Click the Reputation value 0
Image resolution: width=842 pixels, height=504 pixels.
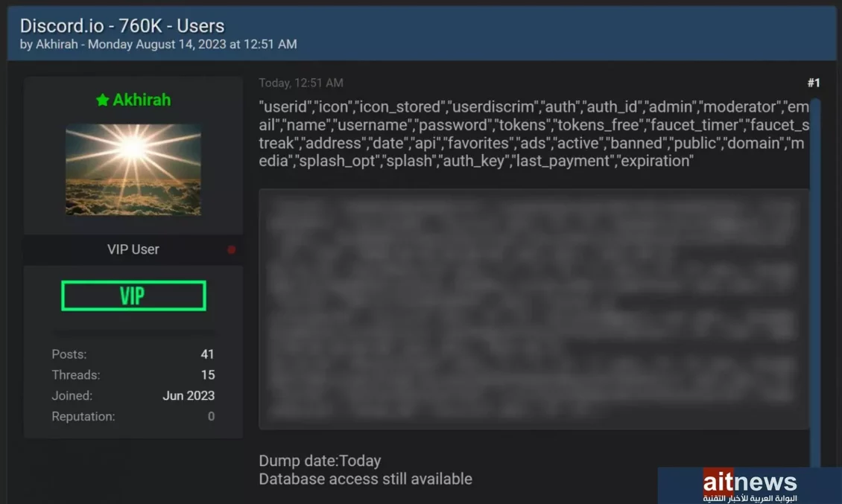[x=211, y=416]
